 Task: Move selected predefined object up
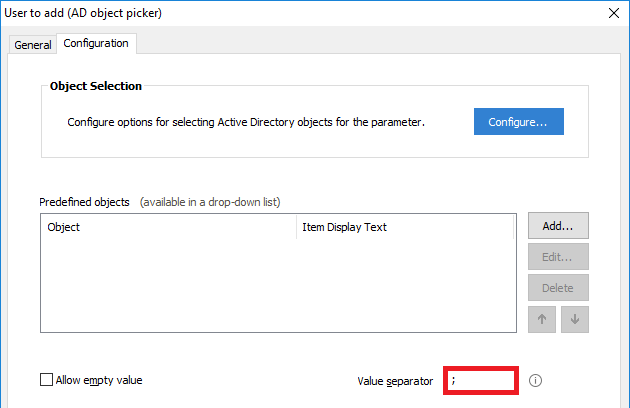[x=543, y=320]
